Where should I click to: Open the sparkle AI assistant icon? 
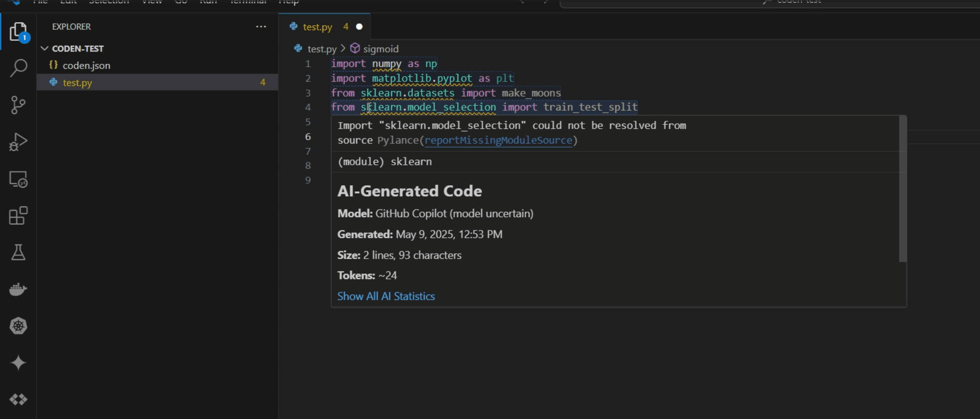click(18, 363)
